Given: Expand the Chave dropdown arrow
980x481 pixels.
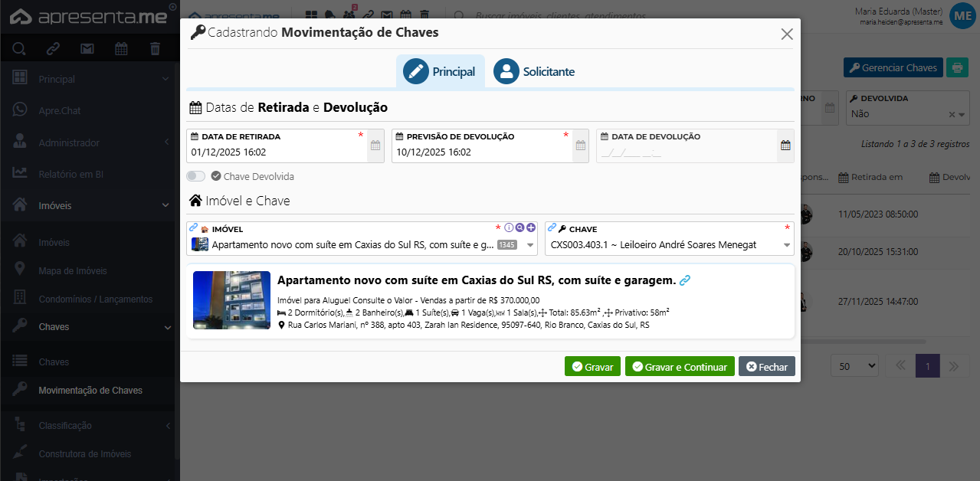Looking at the screenshot, I should [x=786, y=245].
